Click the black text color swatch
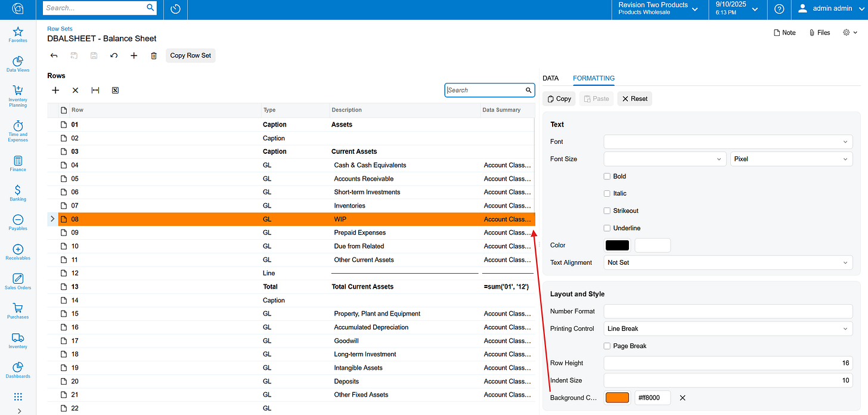Screen dimensions: 868x415 pyautogui.click(x=617, y=245)
